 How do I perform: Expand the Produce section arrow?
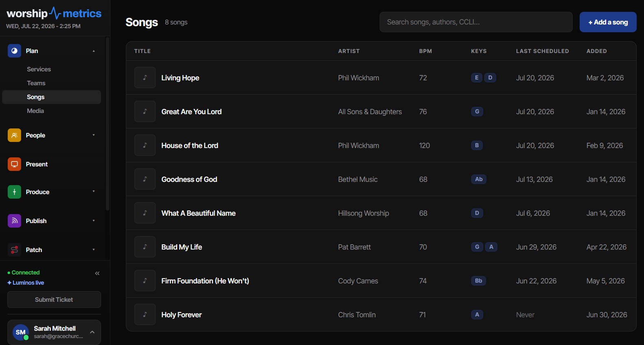tap(94, 191)
